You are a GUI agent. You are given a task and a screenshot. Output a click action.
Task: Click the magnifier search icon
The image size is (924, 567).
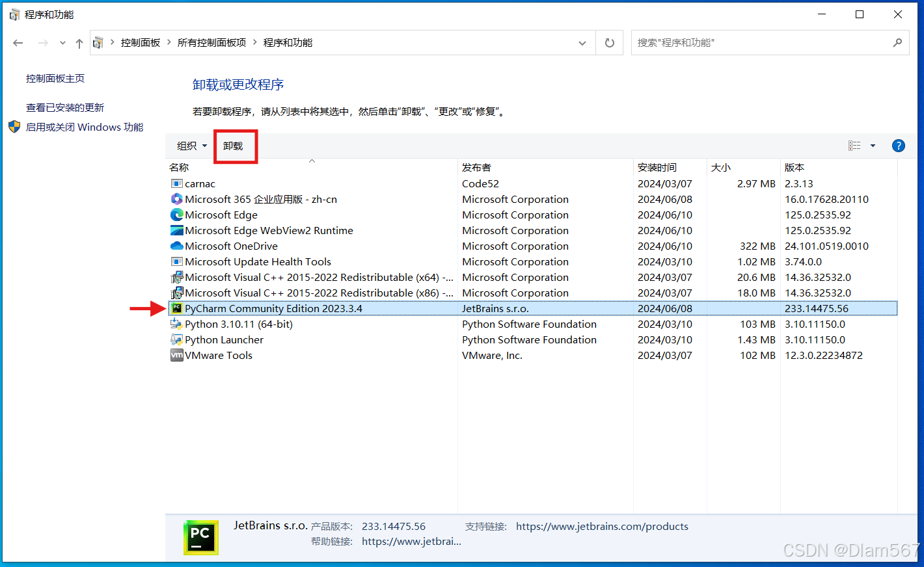point(897,43)
